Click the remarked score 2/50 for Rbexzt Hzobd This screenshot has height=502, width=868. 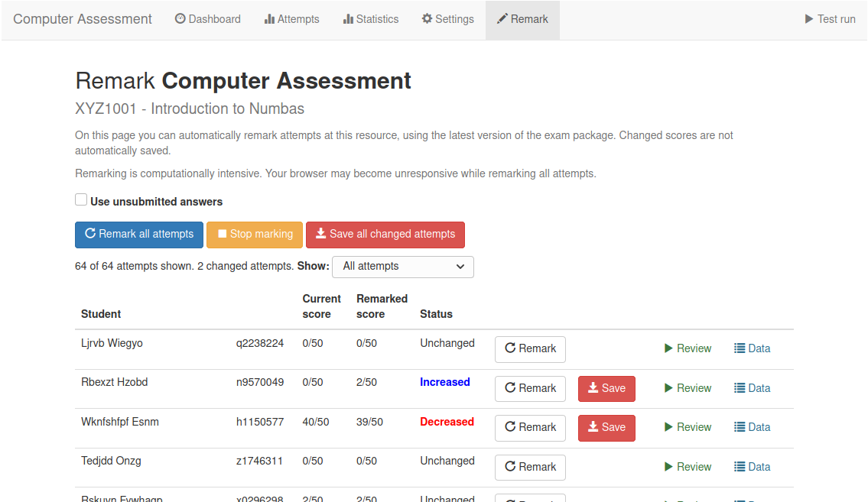click(366, 383)
